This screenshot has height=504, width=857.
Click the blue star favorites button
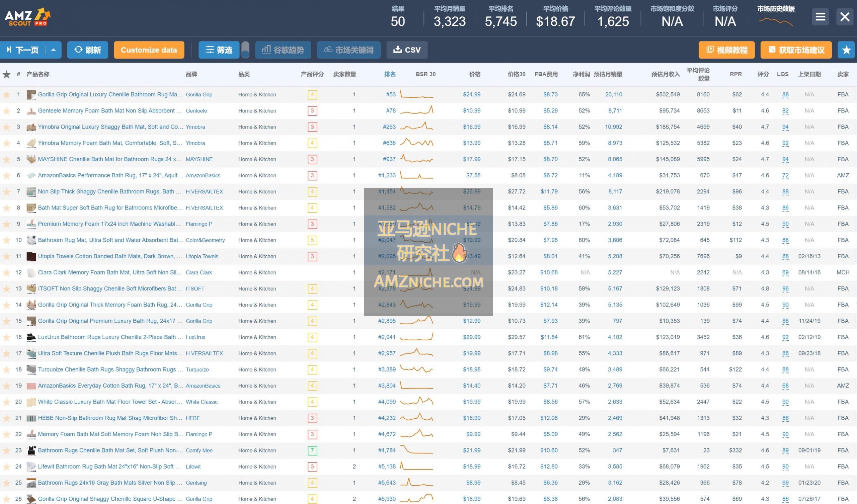click(x=846, y=50)
